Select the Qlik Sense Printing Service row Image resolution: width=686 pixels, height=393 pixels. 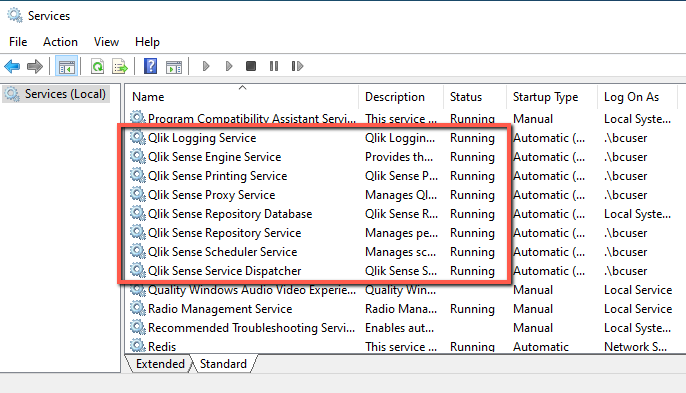(405, 176)
